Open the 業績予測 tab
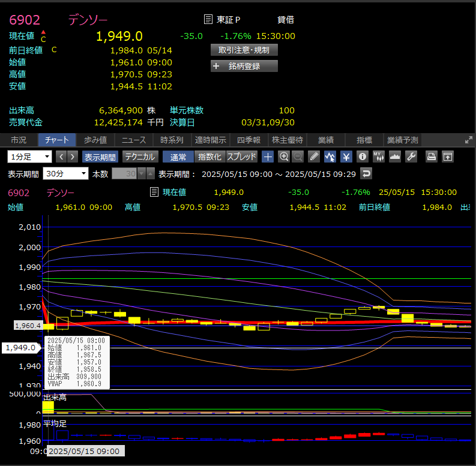The height and width of the screenshot is (466, 476). pyautogui.click(x=403, y=140)
